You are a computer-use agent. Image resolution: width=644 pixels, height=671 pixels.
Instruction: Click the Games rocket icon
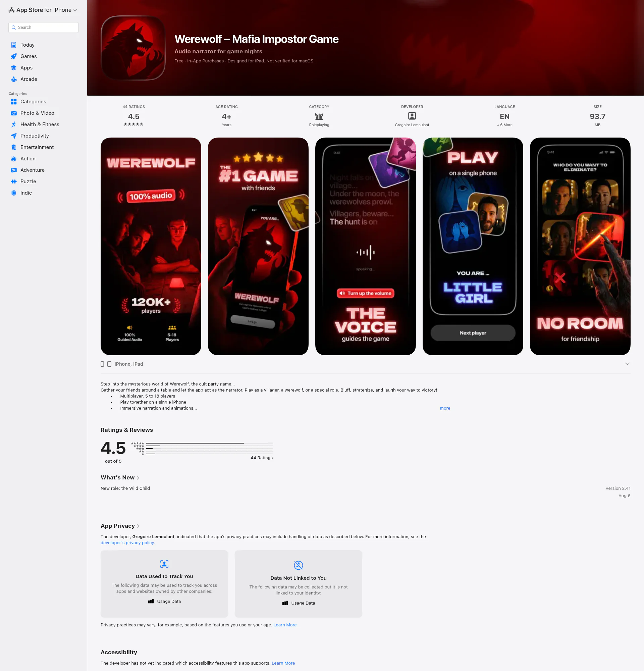(14, 56)
